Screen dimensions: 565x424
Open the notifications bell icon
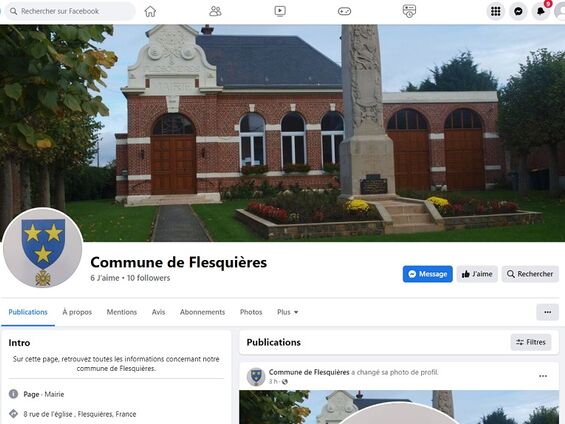tap(541, 12)
